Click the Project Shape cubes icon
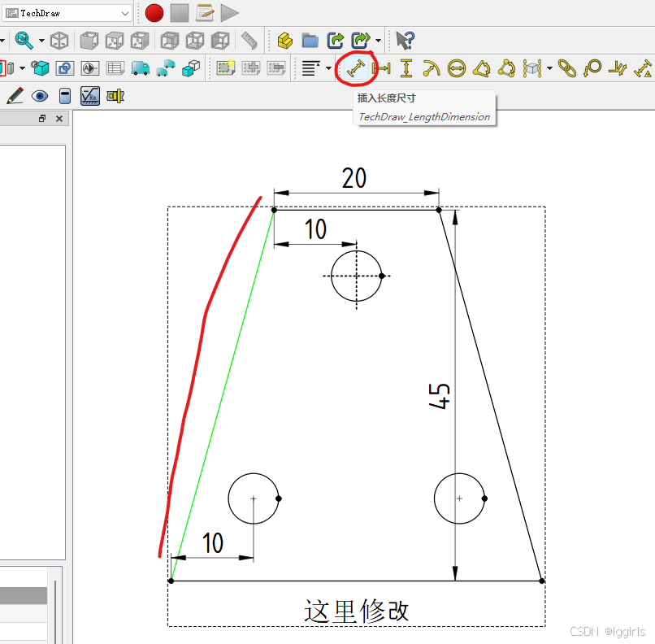Viewport: 655px width, 644px height. coord(191,68)
